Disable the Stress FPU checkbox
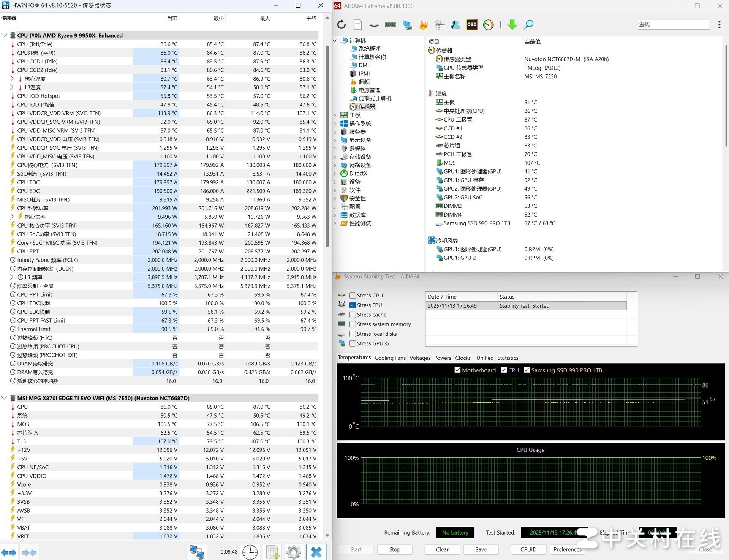 pos(353,305)
